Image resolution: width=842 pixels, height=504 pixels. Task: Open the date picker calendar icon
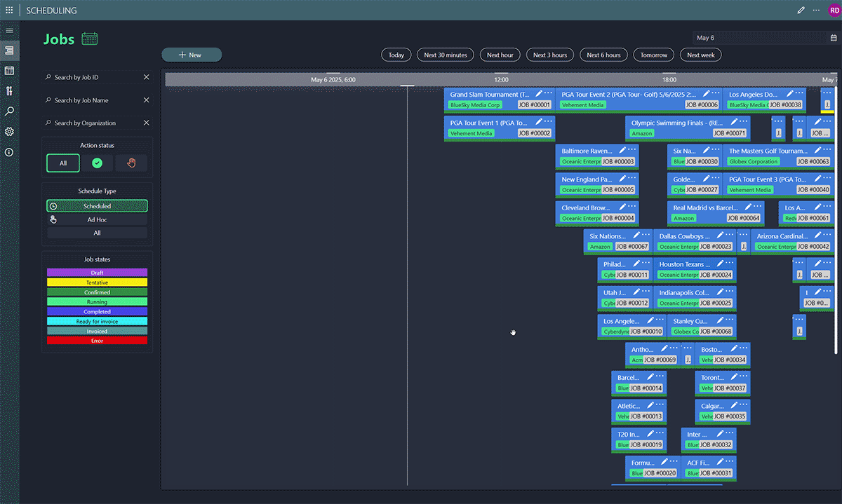click(x=833, y=38)
